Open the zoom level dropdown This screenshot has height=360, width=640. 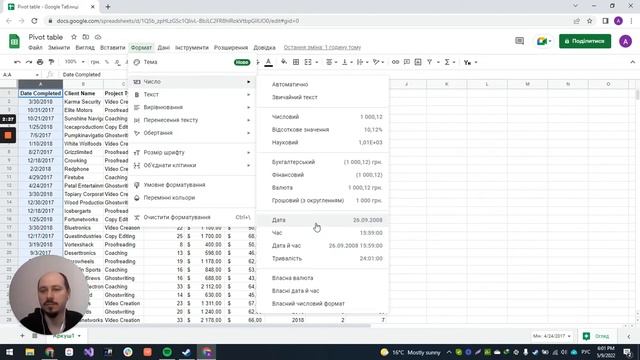(x=74, y=62)
